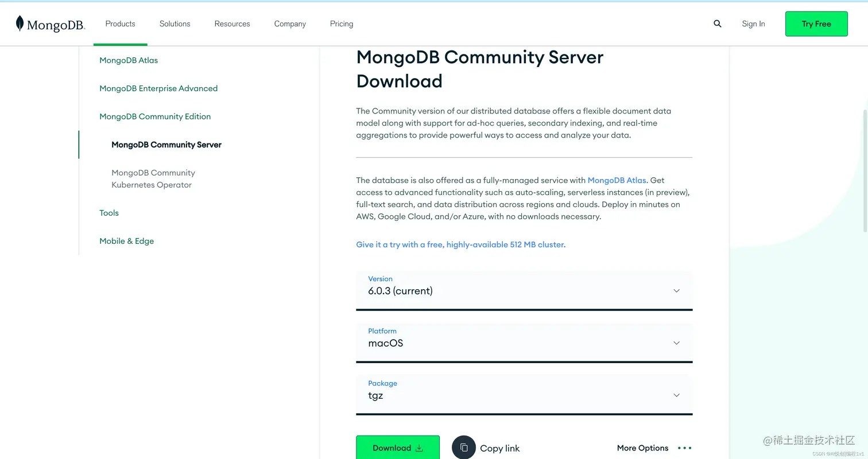This screenshot has height=459, width=868.
Task: Go to the Pricing page
Action: (x=342, y=24)
